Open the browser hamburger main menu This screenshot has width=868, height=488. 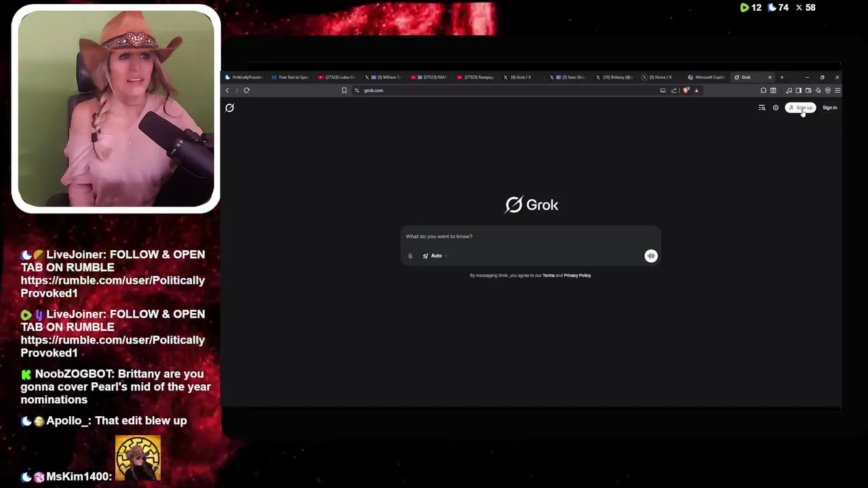coord(837,90)
